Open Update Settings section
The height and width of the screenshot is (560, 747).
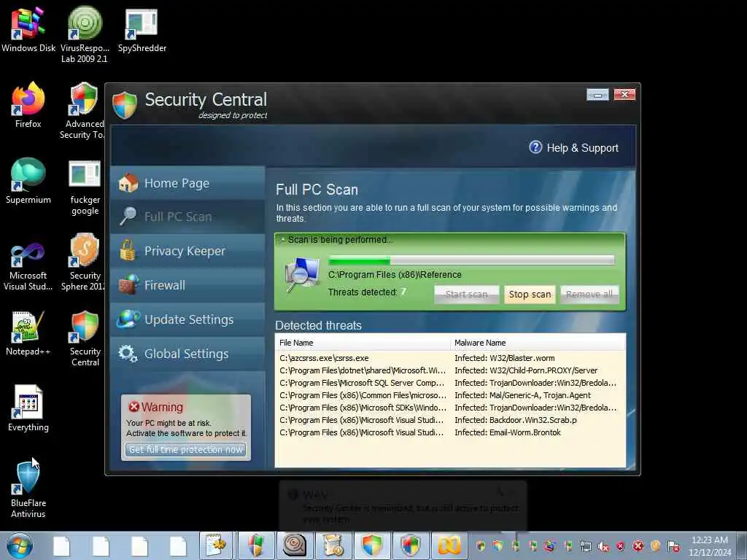[x=187, y=319]
